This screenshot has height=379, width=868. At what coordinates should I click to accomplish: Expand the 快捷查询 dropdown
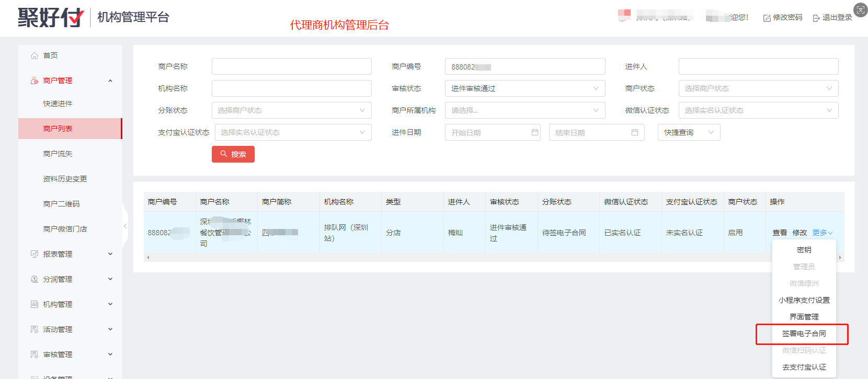pos(688,132)
